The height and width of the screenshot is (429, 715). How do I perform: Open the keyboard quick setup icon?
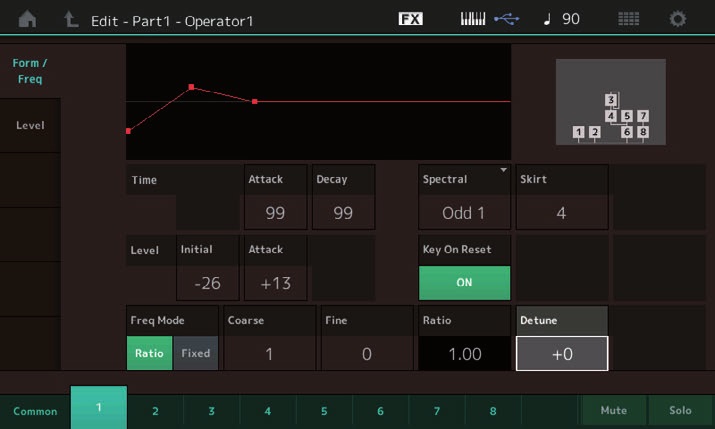[473, 19]
